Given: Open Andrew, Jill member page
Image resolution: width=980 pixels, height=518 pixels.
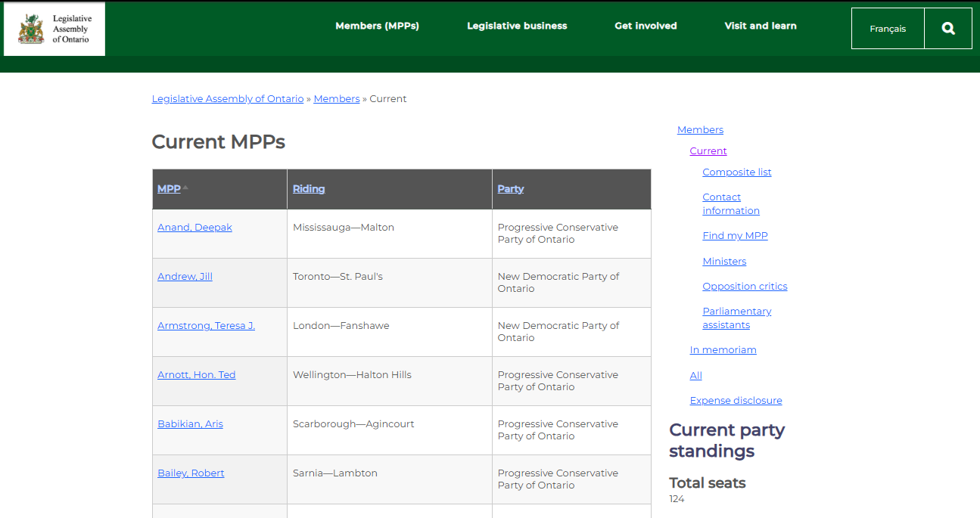Looking at the screenshot, I should coord(185,277).
